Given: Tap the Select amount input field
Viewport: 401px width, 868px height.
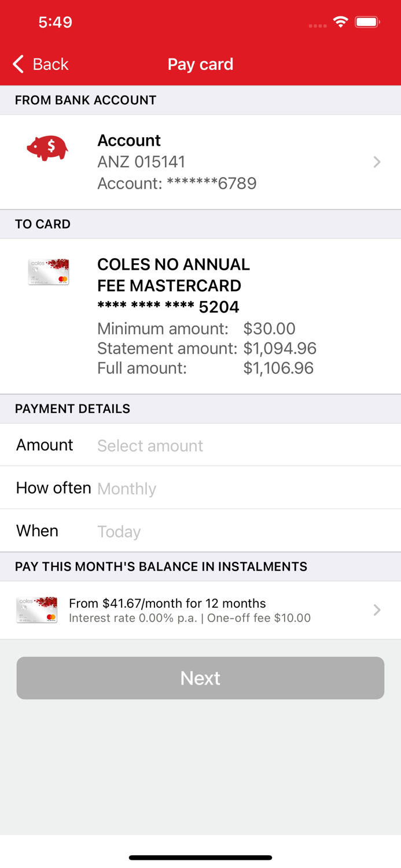Looking at the screenshot, I should coord(200,446).
